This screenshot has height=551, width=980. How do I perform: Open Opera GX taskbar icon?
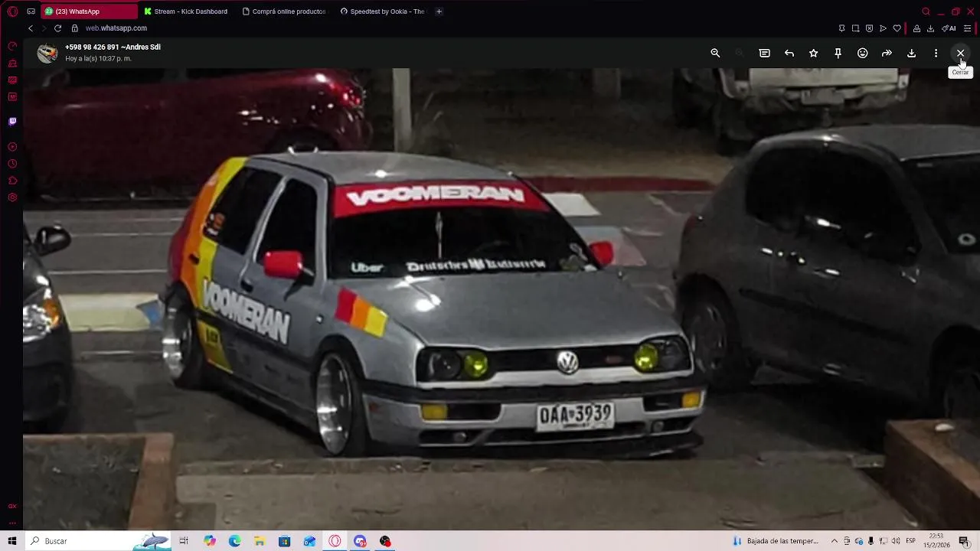[335, 541]
